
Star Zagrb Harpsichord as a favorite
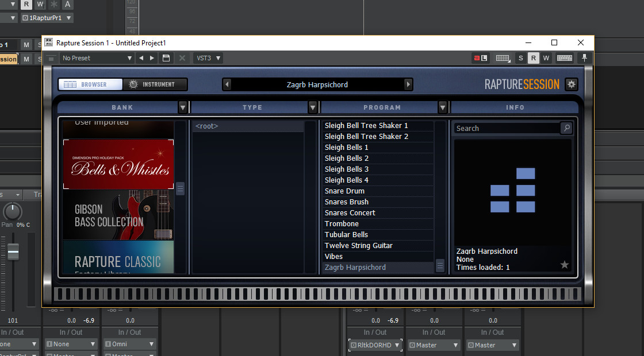tap(564, 265)
